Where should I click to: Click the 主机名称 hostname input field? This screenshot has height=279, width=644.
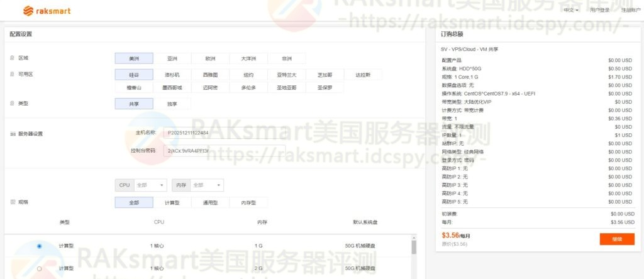pyautogui.click(x=223, y=133)
